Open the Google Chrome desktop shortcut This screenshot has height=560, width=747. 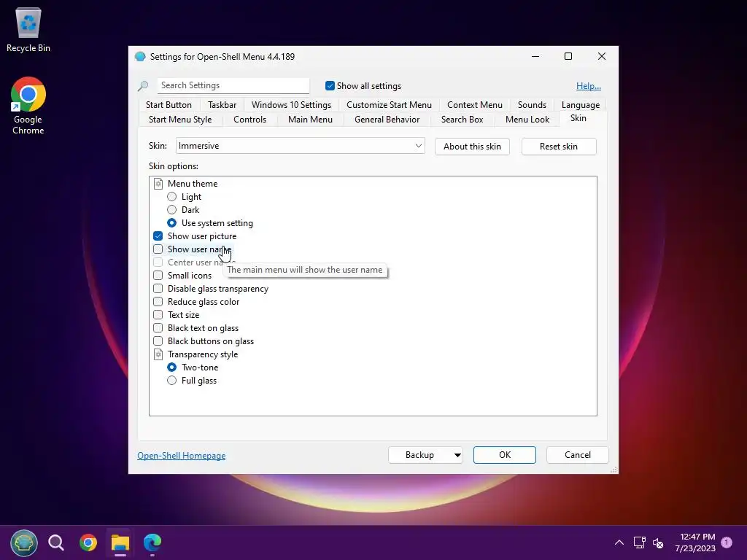[28, 106]
